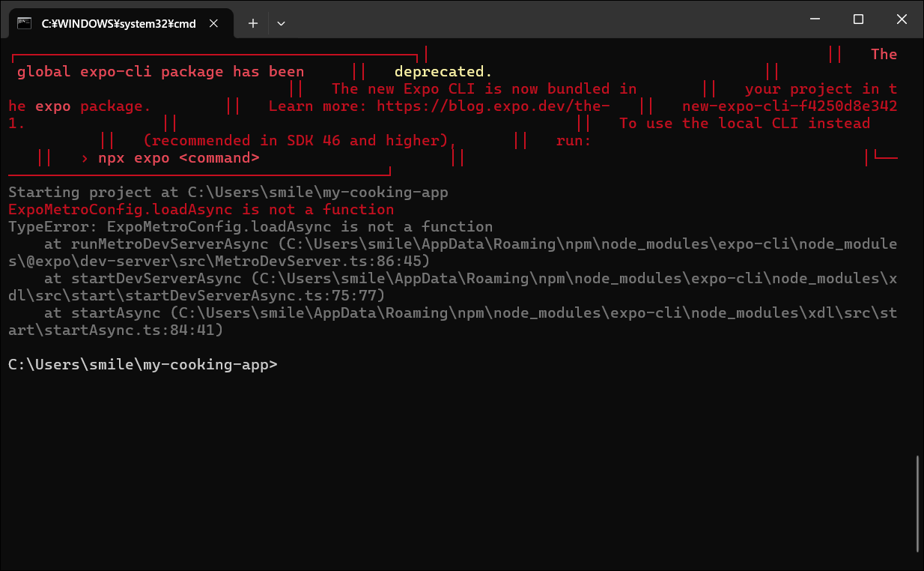Viewport: 924px width, 571px height.
Task: Click the red "ExpoMetroConfig.loadAsync is not a function" line
Action: coord(201,210)
